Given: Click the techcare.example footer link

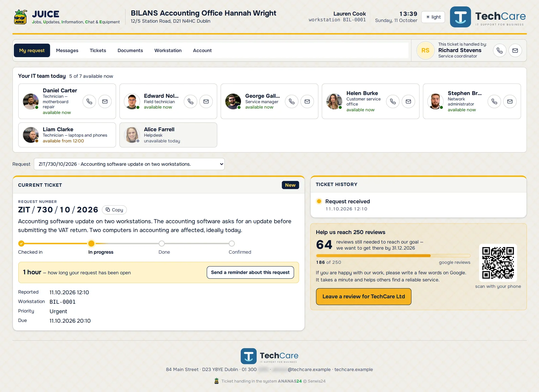Looking at the screenshot, I should 354,370.
